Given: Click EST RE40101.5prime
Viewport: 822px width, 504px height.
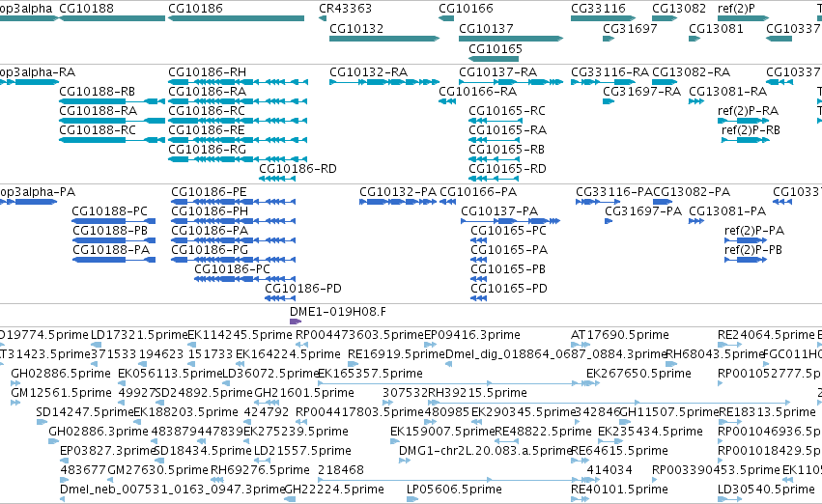Looking at the screenshot, I should [x=620, y=490].
